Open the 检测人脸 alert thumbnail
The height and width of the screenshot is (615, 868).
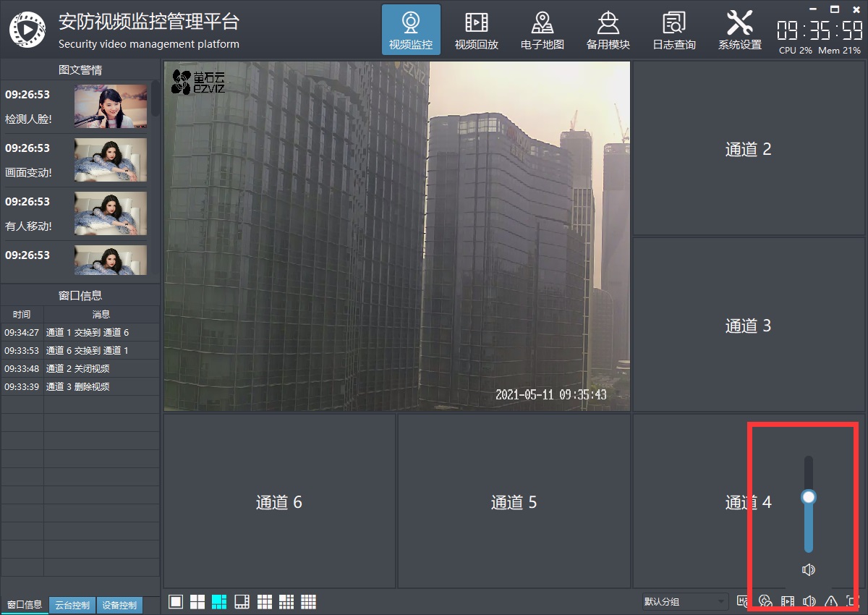(x=110, y=106)
